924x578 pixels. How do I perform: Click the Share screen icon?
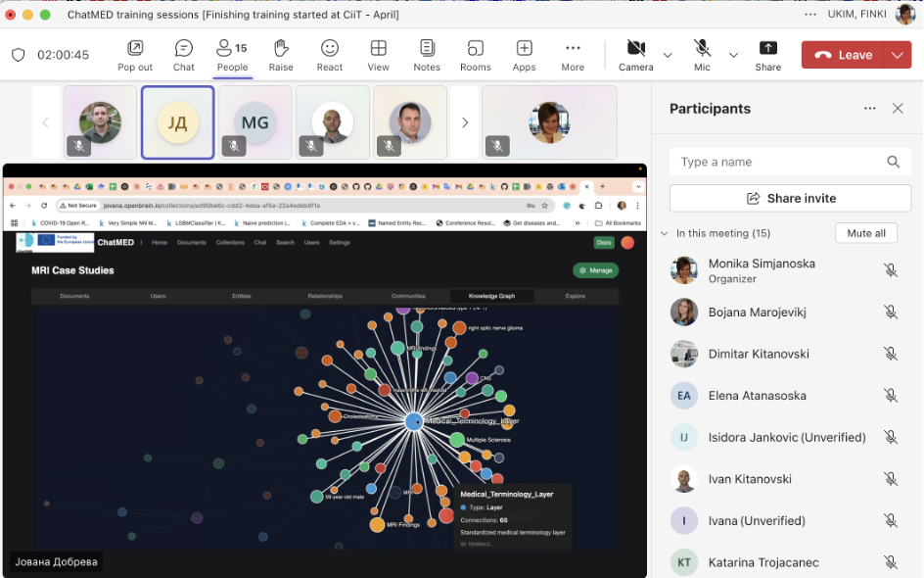point(767,55)
